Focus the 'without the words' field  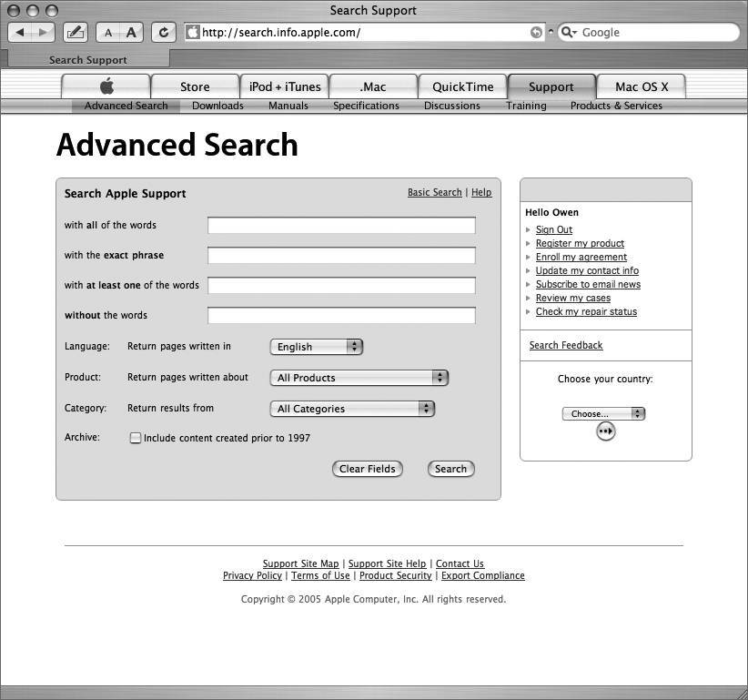tap(341, 315)
